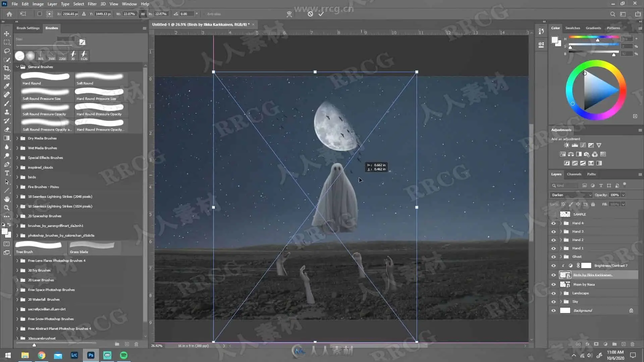Select the Clone Stamp tool
Viewport: 644px width, 362px height.
tap(7, 112)
